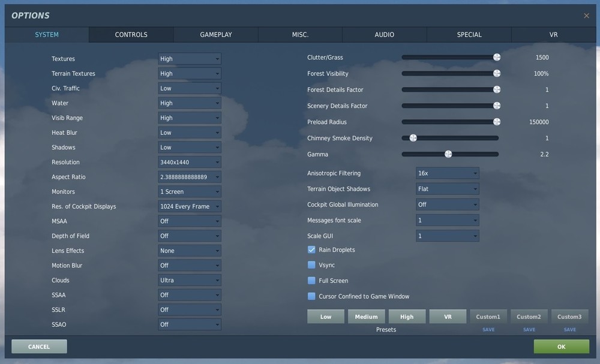
Task: Save settings under Custom2 preset
Action: click(x=529, y=329)
